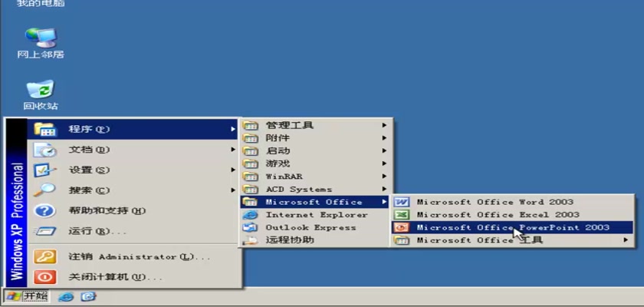Click the 启动 text label

[x=278, y=151]
